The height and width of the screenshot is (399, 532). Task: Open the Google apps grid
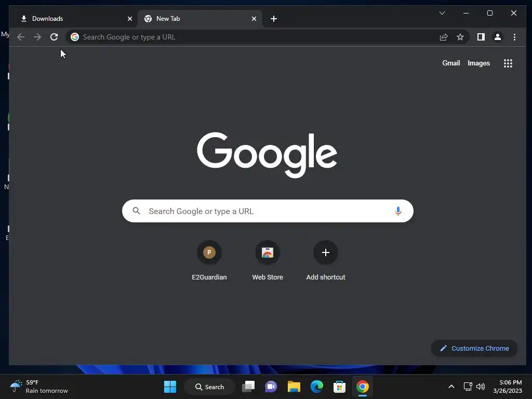[508, 63]
